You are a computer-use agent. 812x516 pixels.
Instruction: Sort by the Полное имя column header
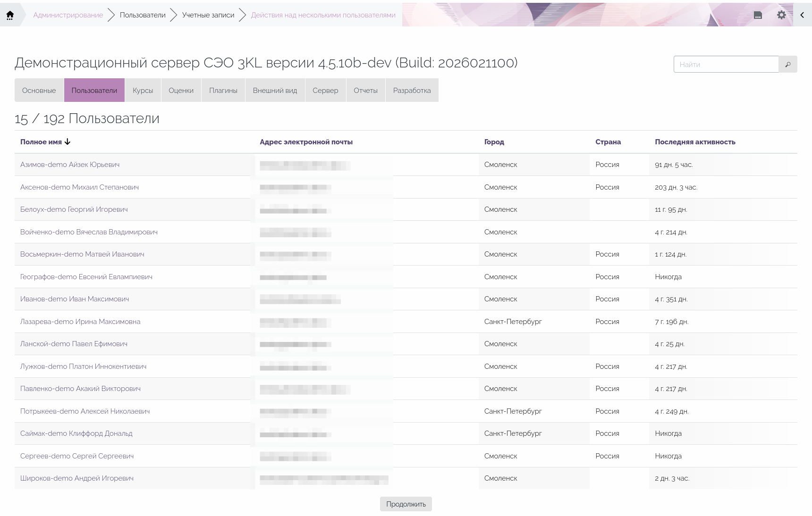click(41, 142)
